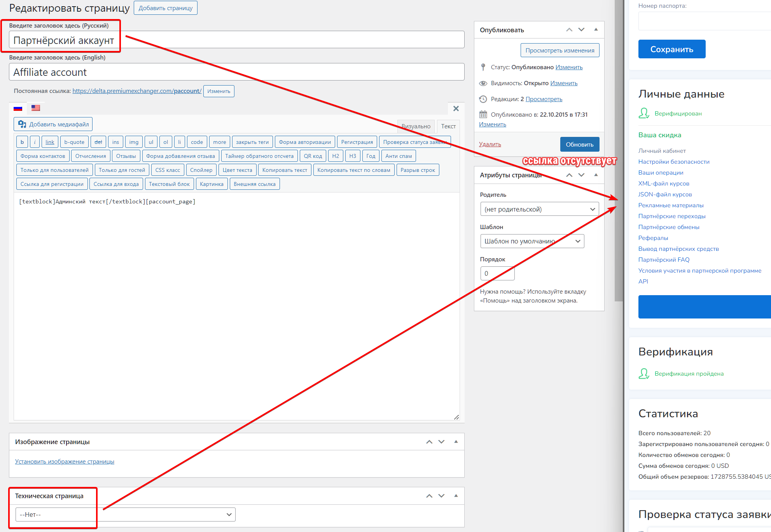Viewport: 771px width, 532px height.
Task: Switch to Visual editor tab
Action: [x=416, y=126]
